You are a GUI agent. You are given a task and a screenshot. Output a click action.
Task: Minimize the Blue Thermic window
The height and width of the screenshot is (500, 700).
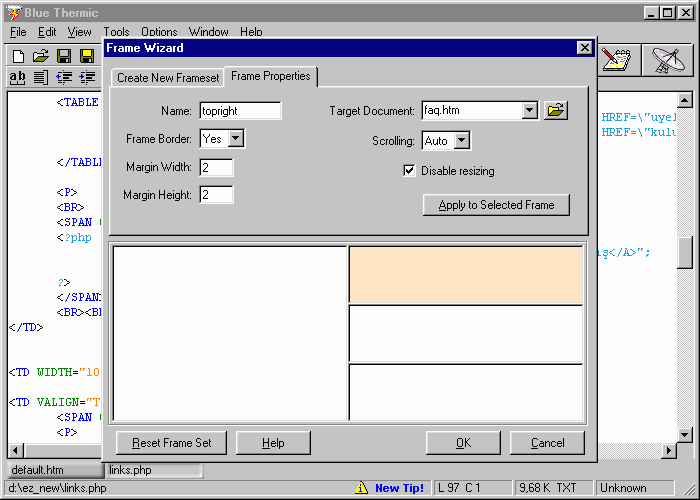coord(651,12)
